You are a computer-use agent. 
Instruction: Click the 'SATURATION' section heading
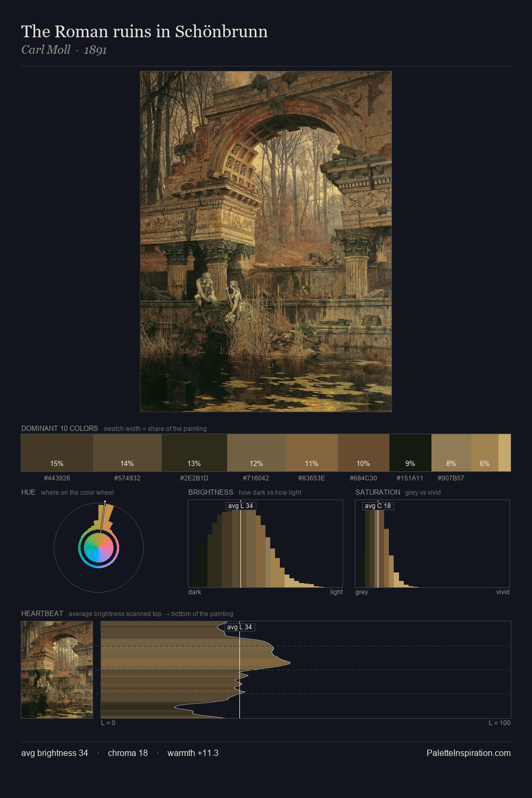tap(378, 492)
